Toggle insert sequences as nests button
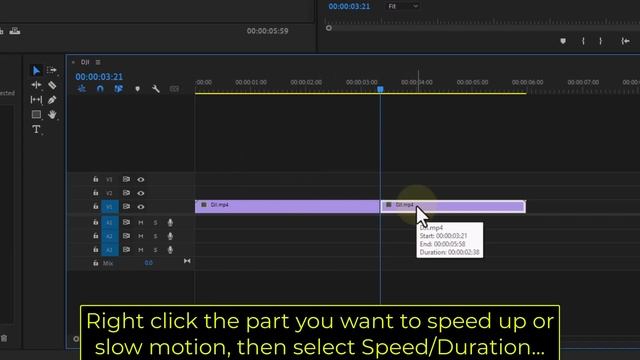 pos(82,89)
